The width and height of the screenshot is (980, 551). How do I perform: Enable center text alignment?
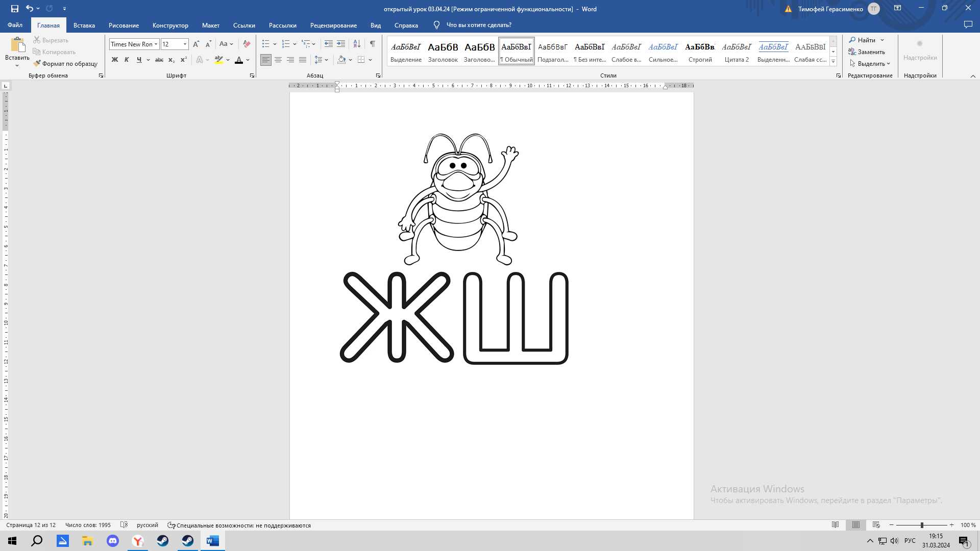tap(278, 60)
